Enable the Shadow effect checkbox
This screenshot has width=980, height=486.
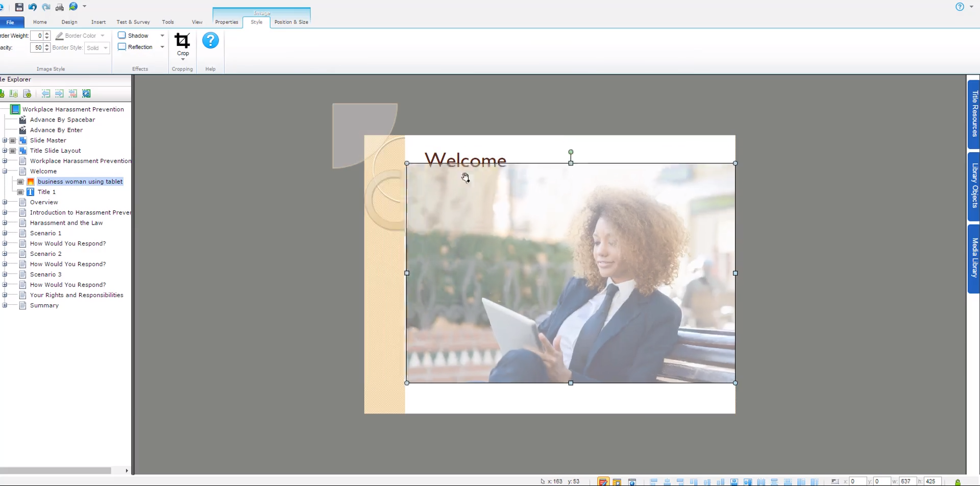[122, 35]
